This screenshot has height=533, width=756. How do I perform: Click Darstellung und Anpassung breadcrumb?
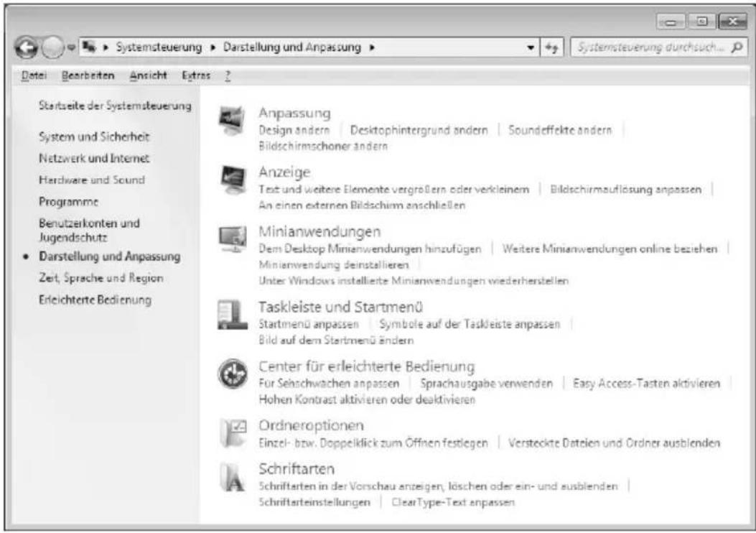click(x=291, y=47)
